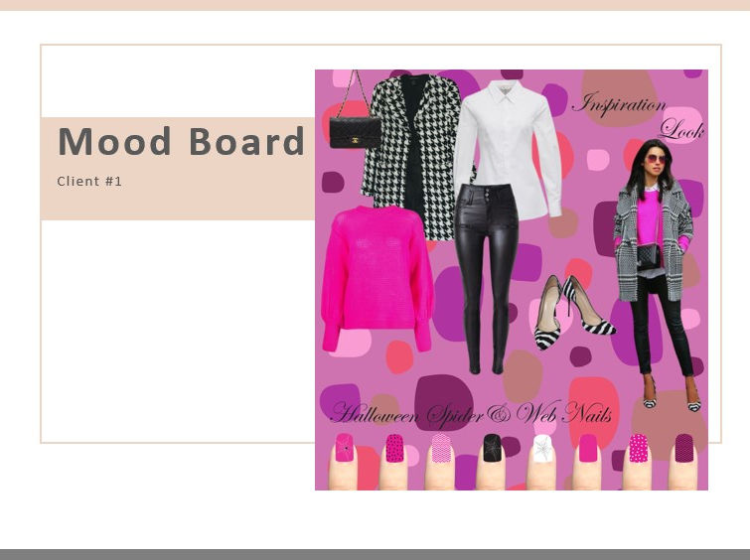Click the Mood Board title text
This screenshot has height=560, width=750.
[x=181, y=141]
